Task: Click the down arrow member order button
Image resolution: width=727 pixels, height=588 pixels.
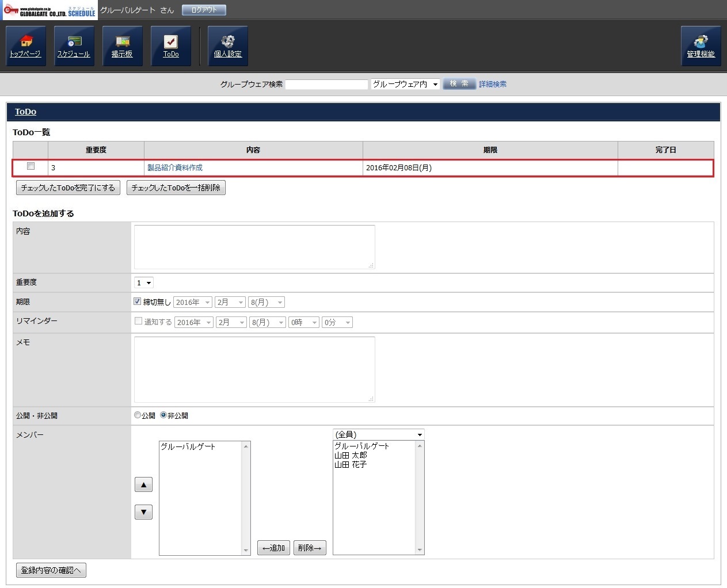Action: (143, 511)
